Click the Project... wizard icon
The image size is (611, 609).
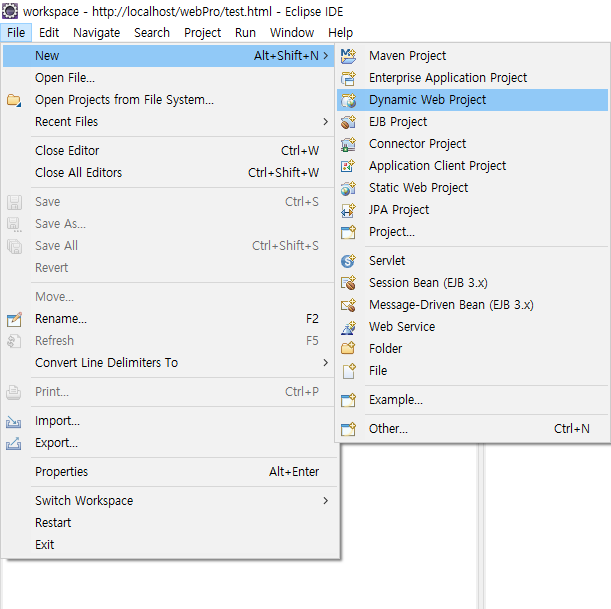pos(348,232)
